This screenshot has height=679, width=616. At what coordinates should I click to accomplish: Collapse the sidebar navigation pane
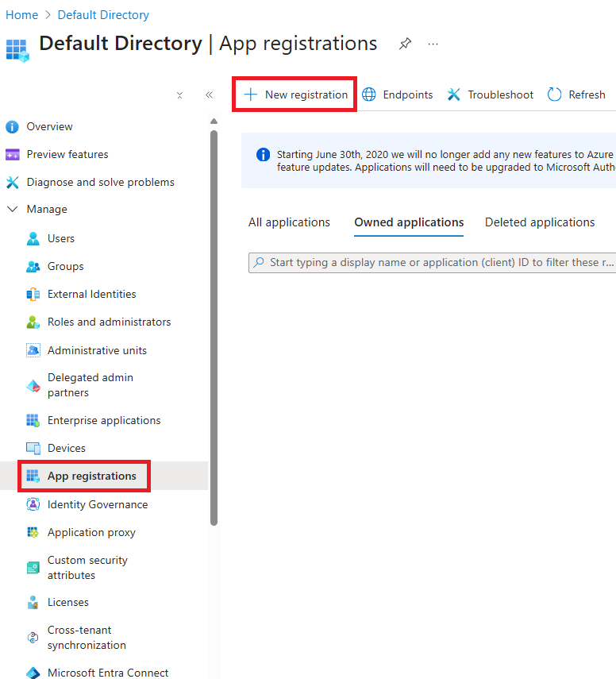point(209,94)
